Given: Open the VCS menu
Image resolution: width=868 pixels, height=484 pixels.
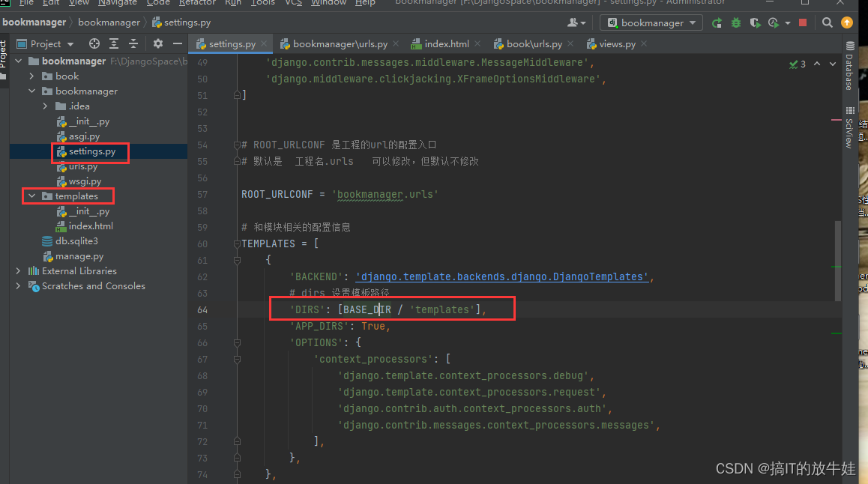Looking at the screenshot, I should [x=293, y=3].
